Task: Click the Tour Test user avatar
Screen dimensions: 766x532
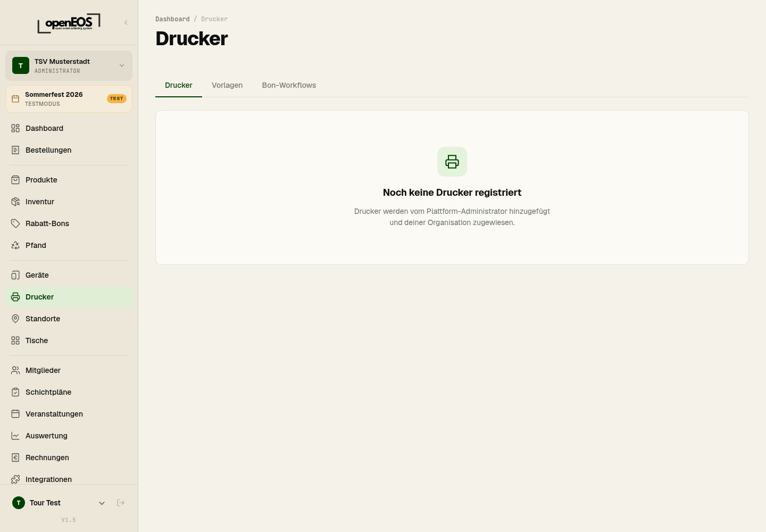Action: click(x=19, y=503)
